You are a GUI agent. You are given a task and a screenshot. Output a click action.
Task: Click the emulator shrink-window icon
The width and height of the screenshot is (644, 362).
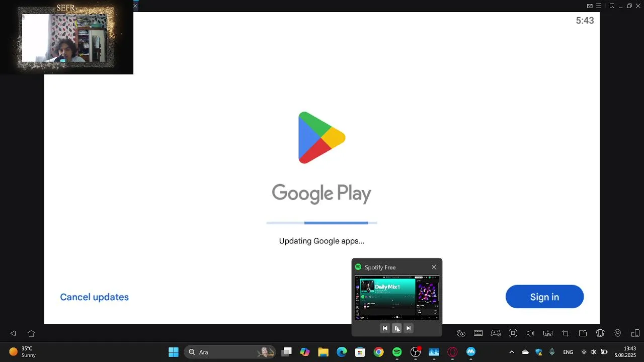tap(612, 6)
